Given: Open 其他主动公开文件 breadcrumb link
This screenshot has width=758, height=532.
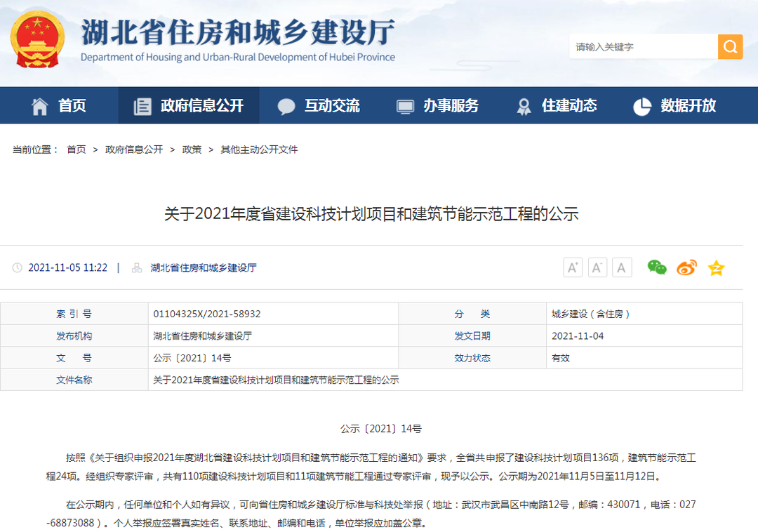Looking at the screenshot, I should (259, 149).
